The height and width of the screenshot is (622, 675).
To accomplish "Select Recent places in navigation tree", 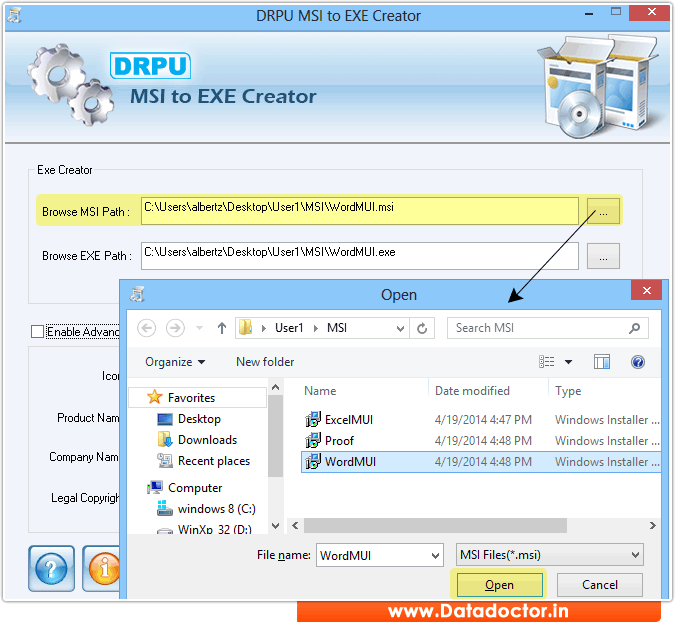I will [x=214, y=461].
